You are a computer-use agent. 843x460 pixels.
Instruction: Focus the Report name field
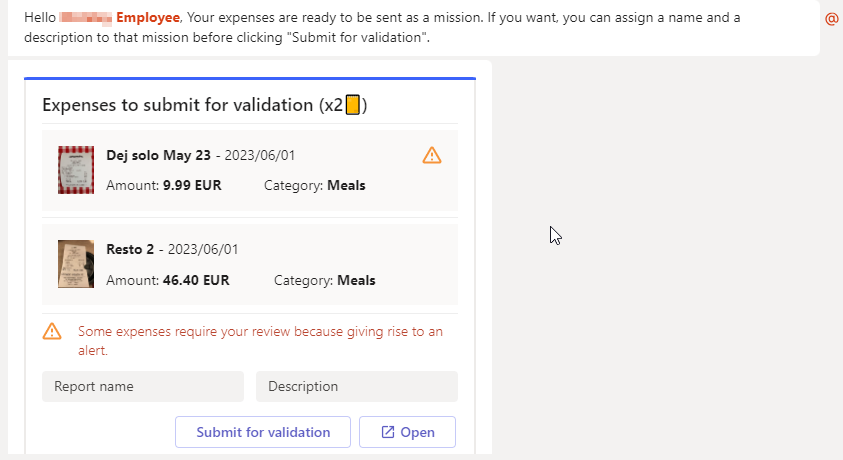pyautogui.click(x=143, y=386)
